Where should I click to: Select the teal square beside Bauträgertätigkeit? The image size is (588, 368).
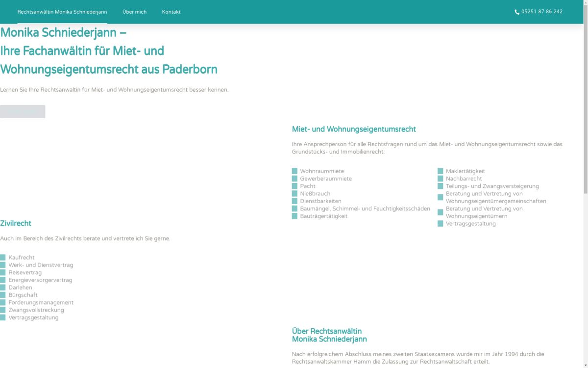click(294, 216)
